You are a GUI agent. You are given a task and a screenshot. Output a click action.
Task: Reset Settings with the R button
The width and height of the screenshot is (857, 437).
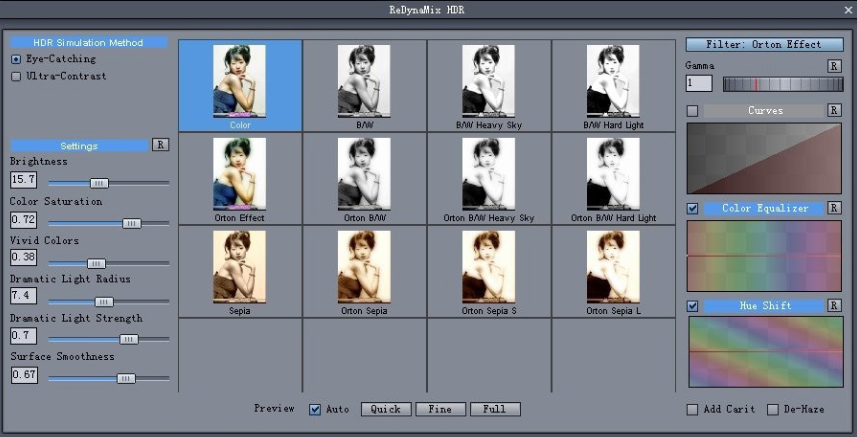coord(160,145)
